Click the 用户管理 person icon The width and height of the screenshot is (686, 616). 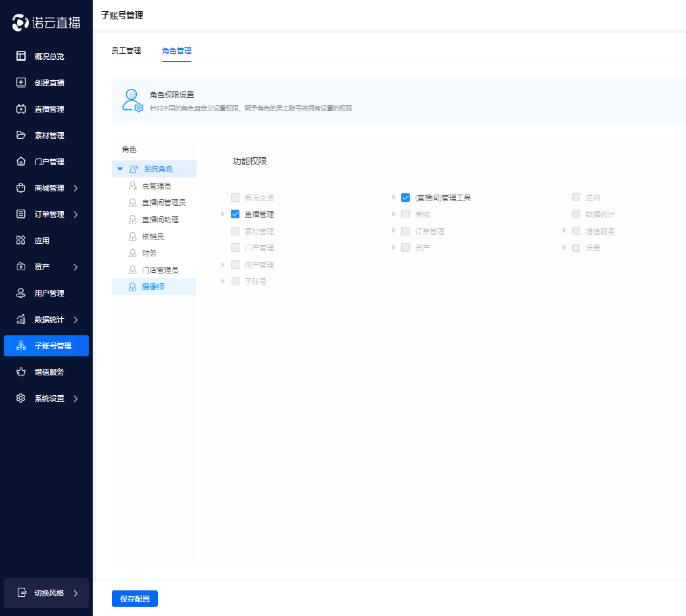[21, 293]
